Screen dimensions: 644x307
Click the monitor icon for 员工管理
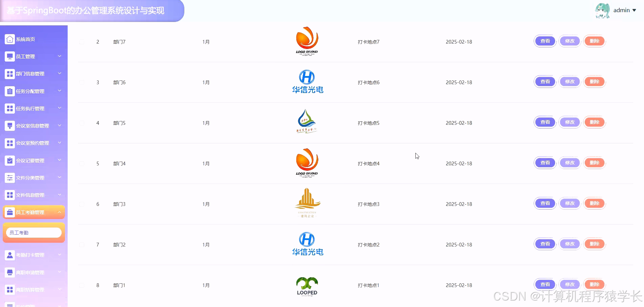coord(10,56)
